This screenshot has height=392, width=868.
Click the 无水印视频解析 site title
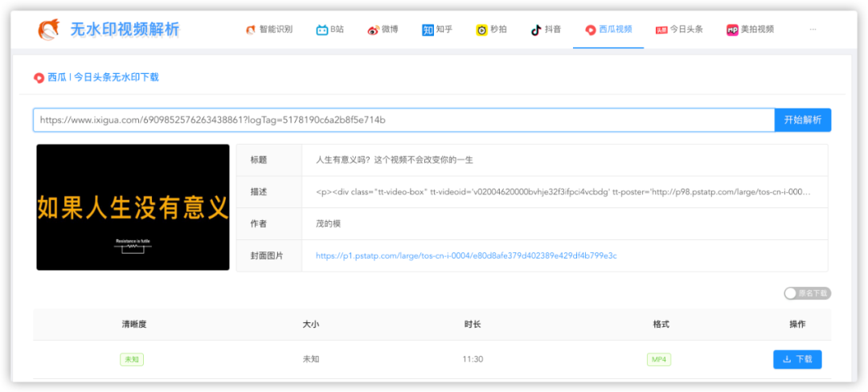(x=125, y=30)
